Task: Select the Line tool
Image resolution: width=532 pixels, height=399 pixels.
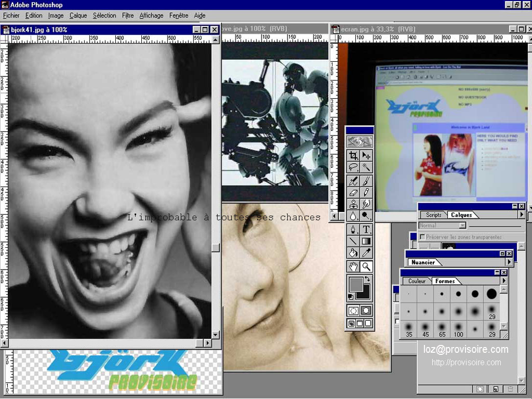Action: (x=353, y=241)
